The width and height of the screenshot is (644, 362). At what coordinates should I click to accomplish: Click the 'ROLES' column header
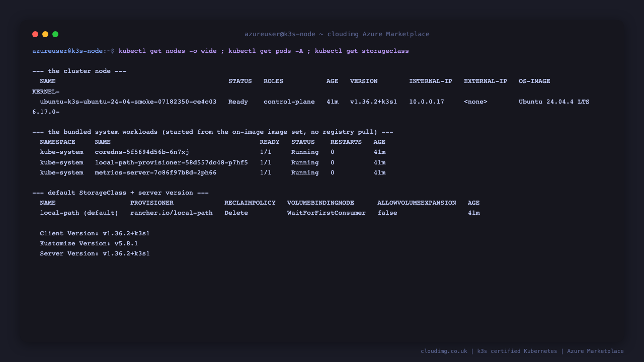[x=273, y=81]
